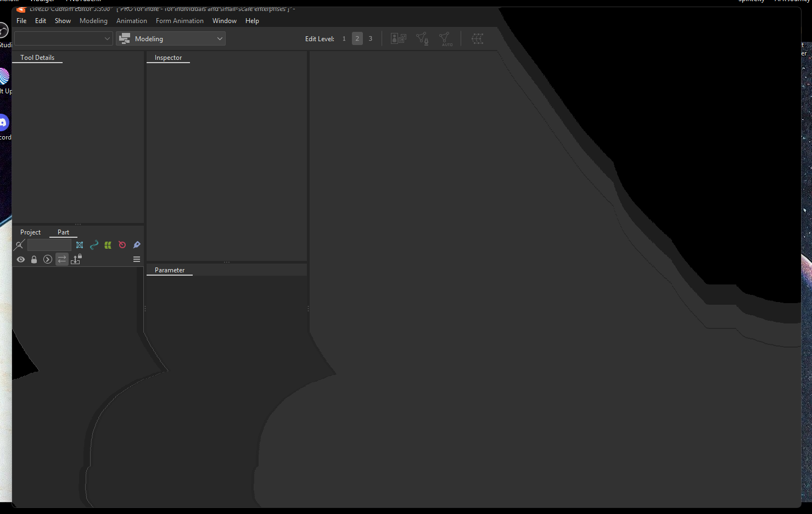Click the Part panel search filter icon
This screenshot has width=812, height=514.
tap(20, 245)
